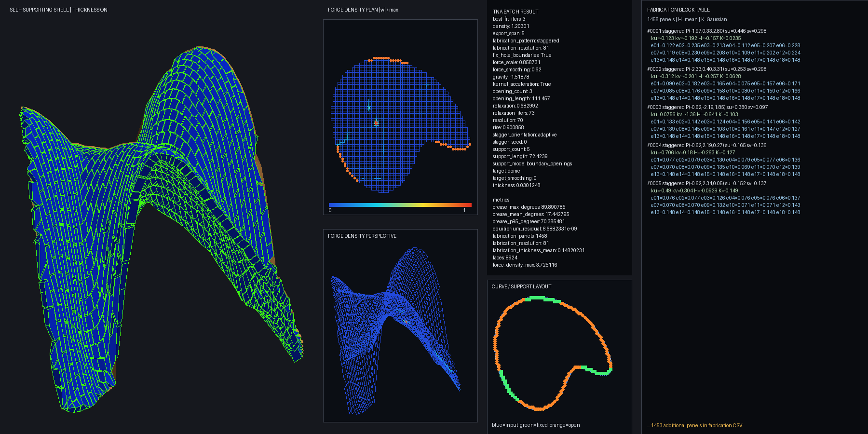
Task: Click the SELF-SUPPORTING SHELL title label
Action: [58, 10]
